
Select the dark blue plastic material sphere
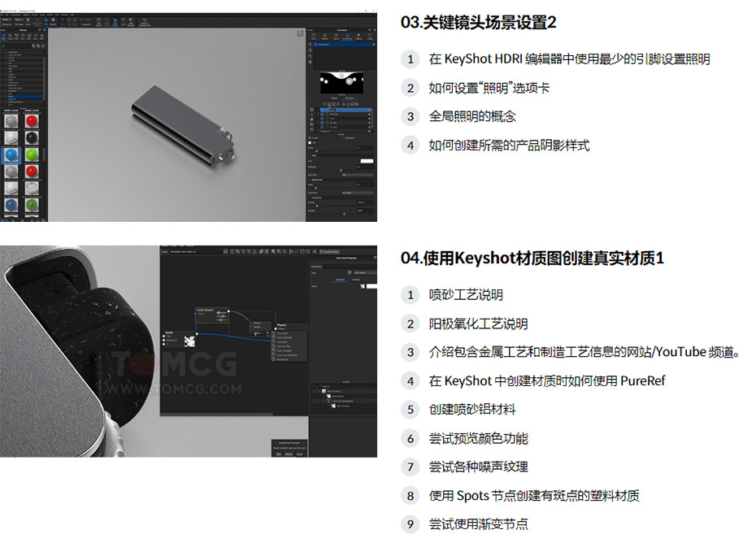tap(11, 205)
